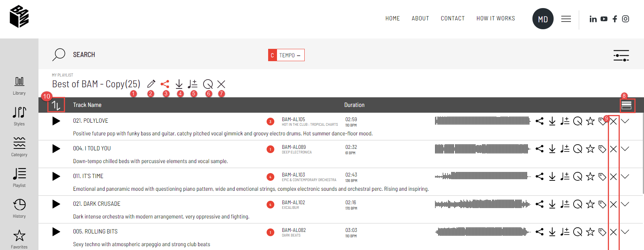The width and height of the screenshot is (644, 250).
Task: Expand the POLYLOVE track details
Action: pyautogui.click(x=625, y=121)
